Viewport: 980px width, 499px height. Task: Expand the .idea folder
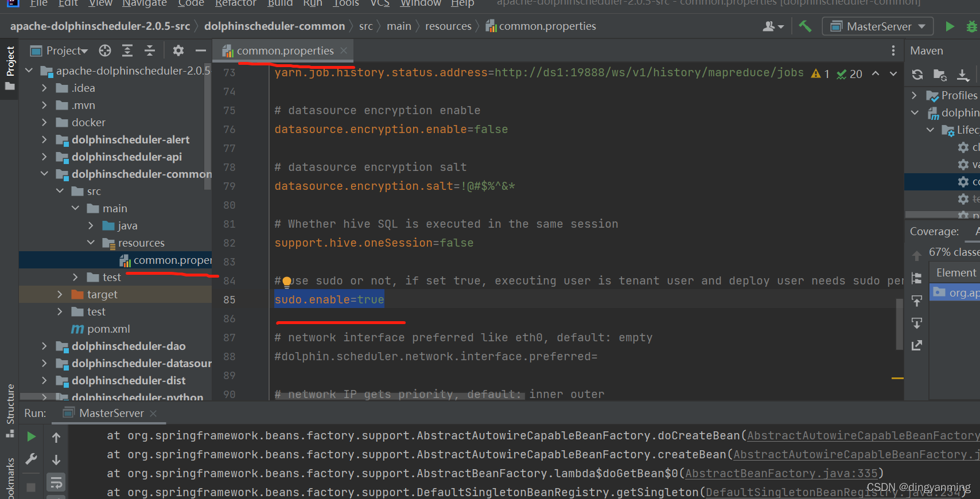[x=44, y=88]
